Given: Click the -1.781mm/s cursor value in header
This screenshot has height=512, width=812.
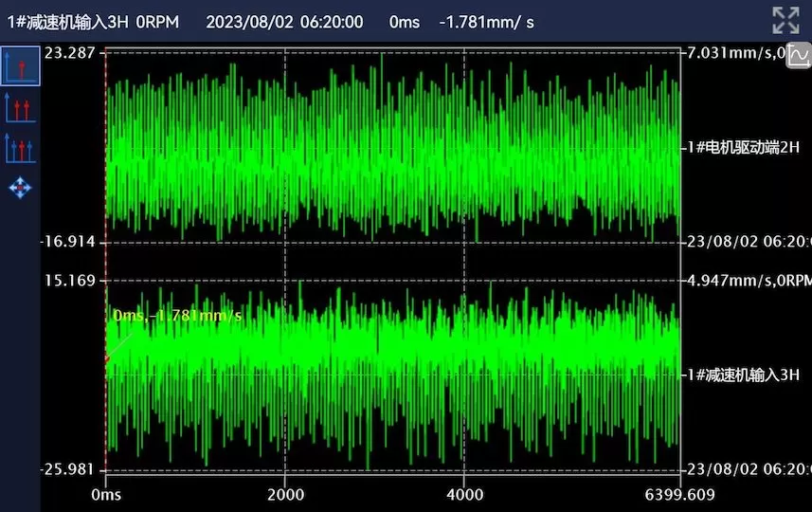Looking at the screenshot, I should (487, 22).
